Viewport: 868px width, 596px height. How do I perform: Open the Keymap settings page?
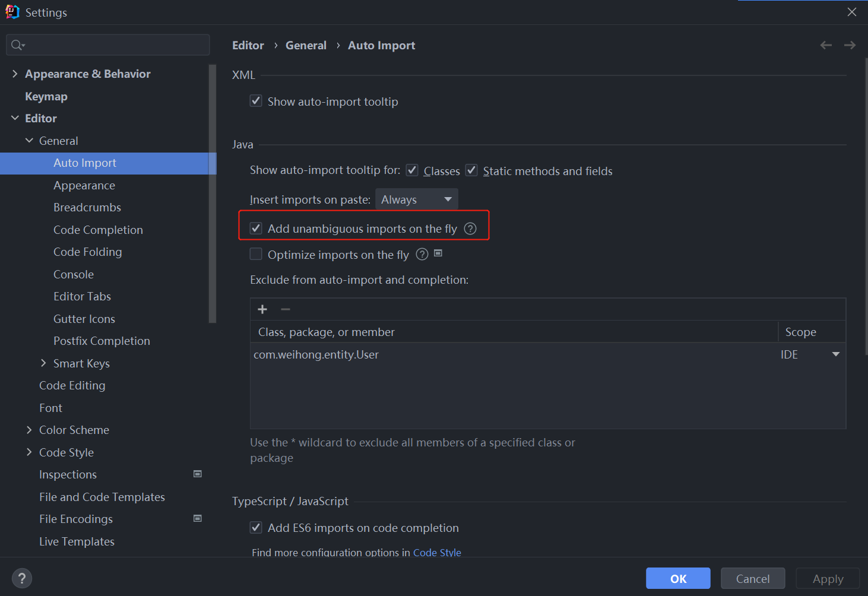[46, 96]
